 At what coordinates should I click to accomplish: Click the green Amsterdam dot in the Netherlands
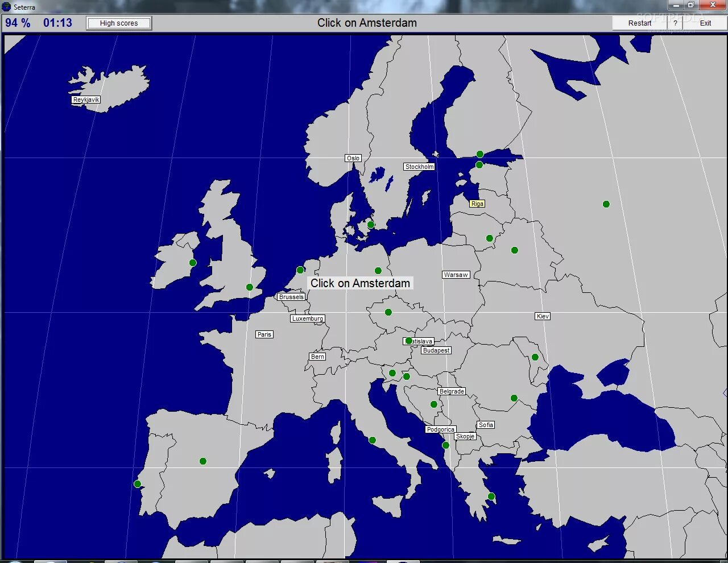pos(300,270)
